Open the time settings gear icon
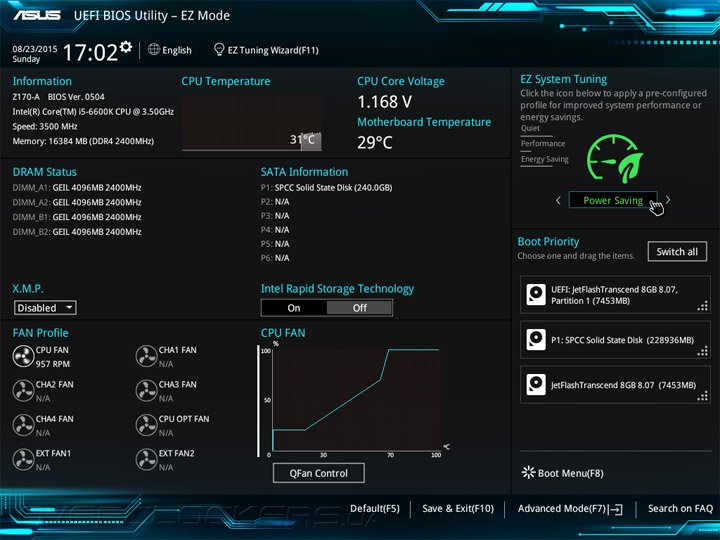This screenshot has height=540, width=720. tap(125, 46)
